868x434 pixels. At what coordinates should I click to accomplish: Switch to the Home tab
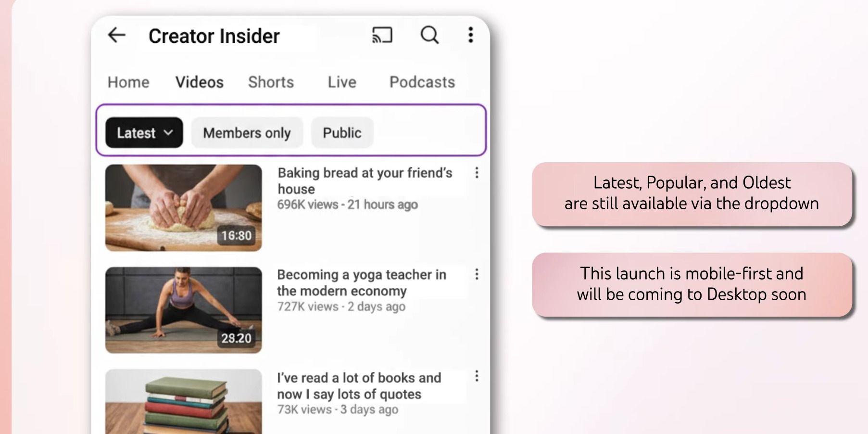(x=128, y=82)
